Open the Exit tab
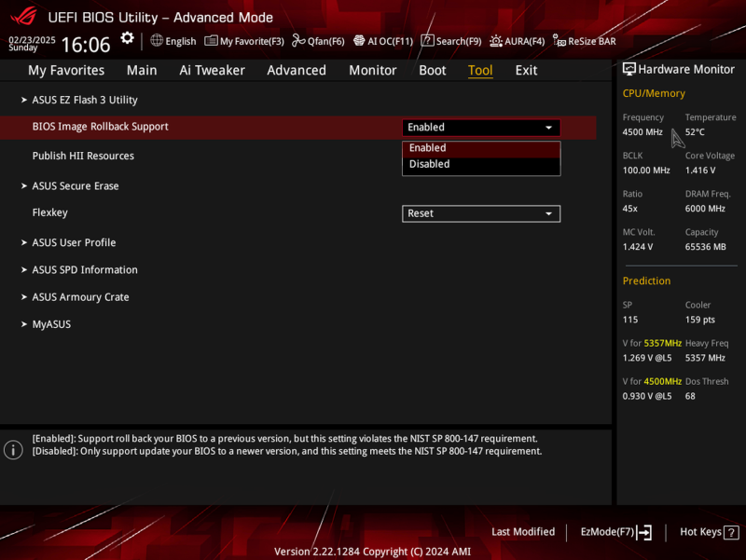 [x=526, y=71]
